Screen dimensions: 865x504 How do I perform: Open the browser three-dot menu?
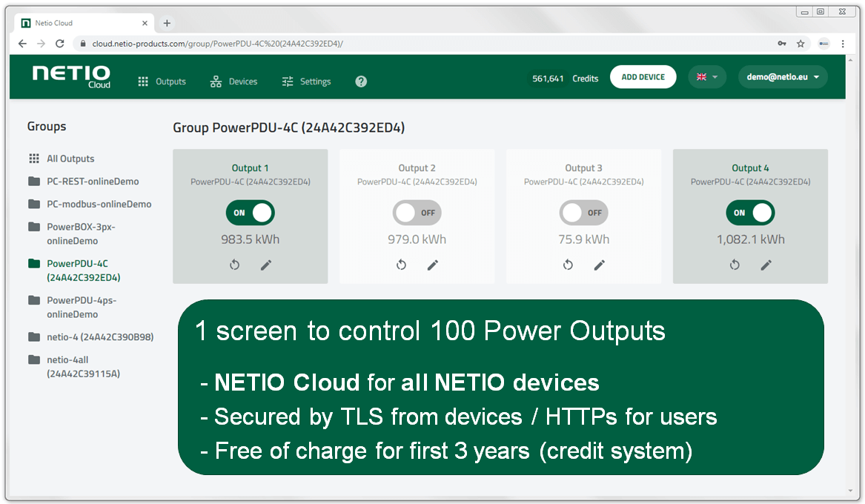point(842,44)
